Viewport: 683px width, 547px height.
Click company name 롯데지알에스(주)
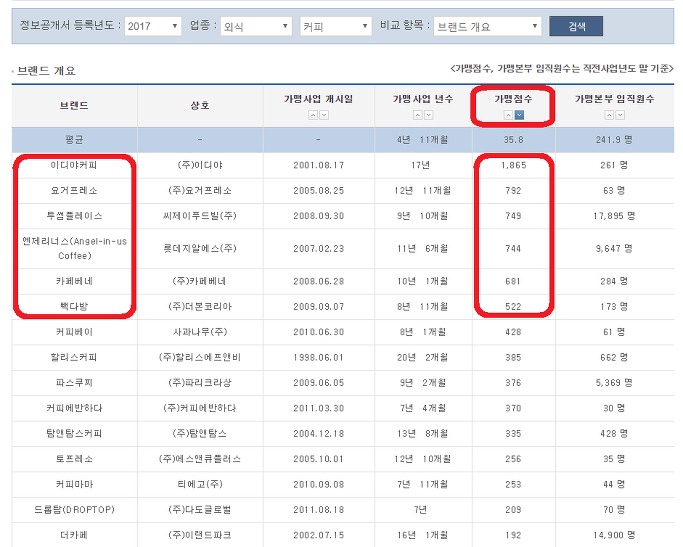coord(200,248)
